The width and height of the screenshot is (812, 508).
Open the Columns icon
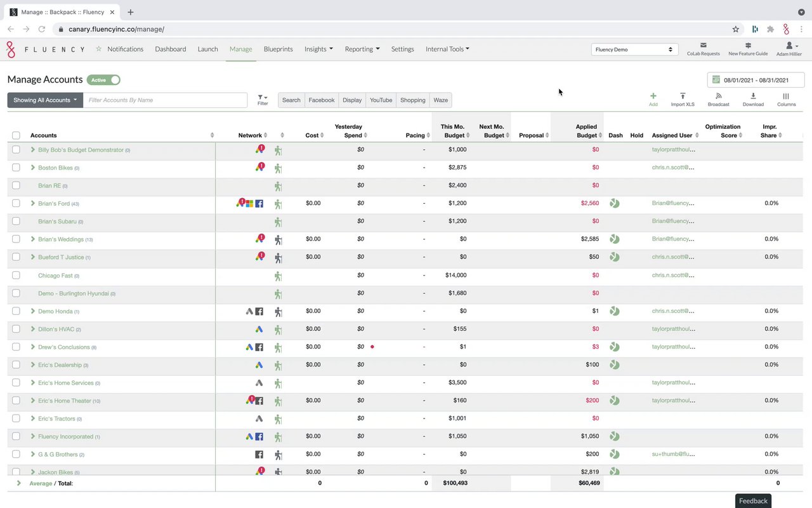[786, 96]
